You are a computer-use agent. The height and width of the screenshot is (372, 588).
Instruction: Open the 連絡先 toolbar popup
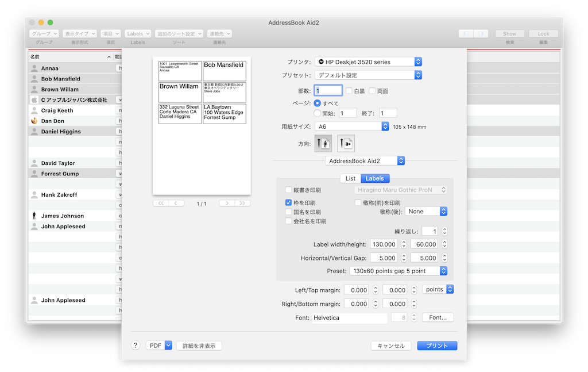click(x=219, y=34)
